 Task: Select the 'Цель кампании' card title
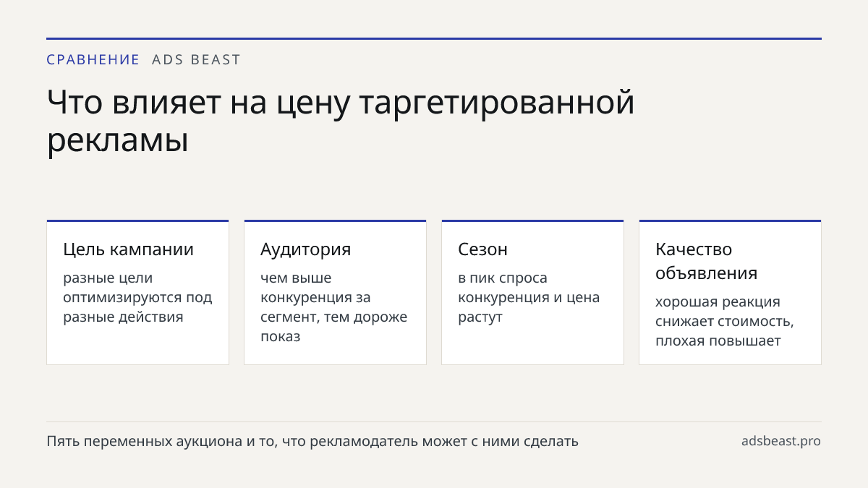[x=129, y=249]
